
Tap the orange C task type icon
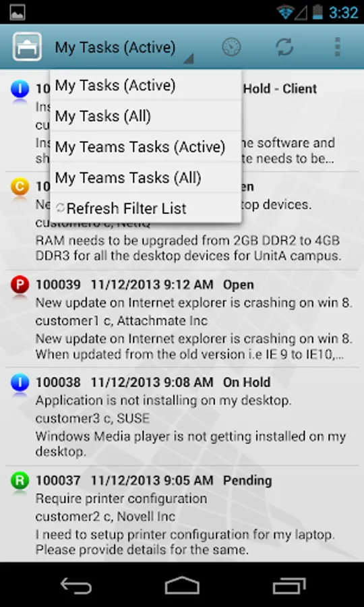tap(20, 187)
